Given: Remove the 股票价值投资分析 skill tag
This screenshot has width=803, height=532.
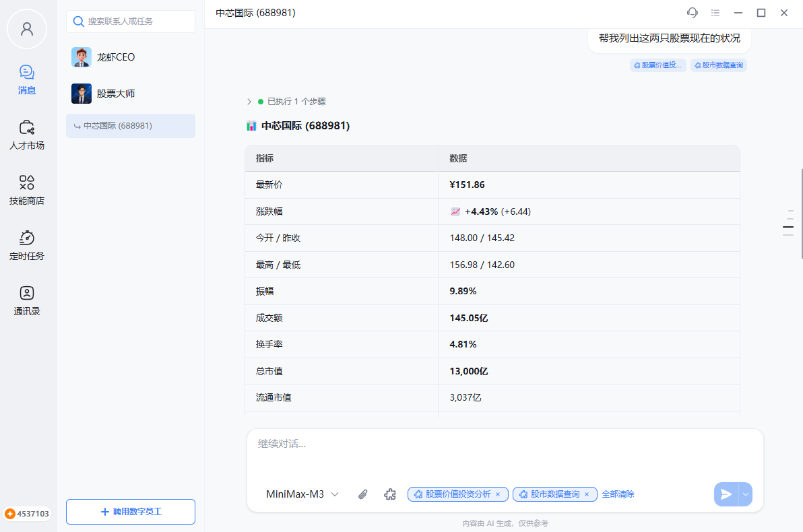Looking at the screenshot, I should point(498,494).
